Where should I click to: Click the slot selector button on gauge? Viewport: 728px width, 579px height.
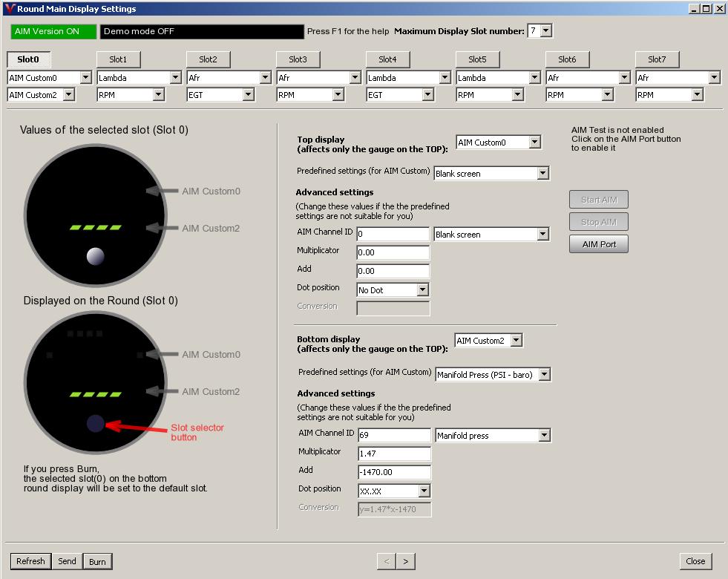95,423
